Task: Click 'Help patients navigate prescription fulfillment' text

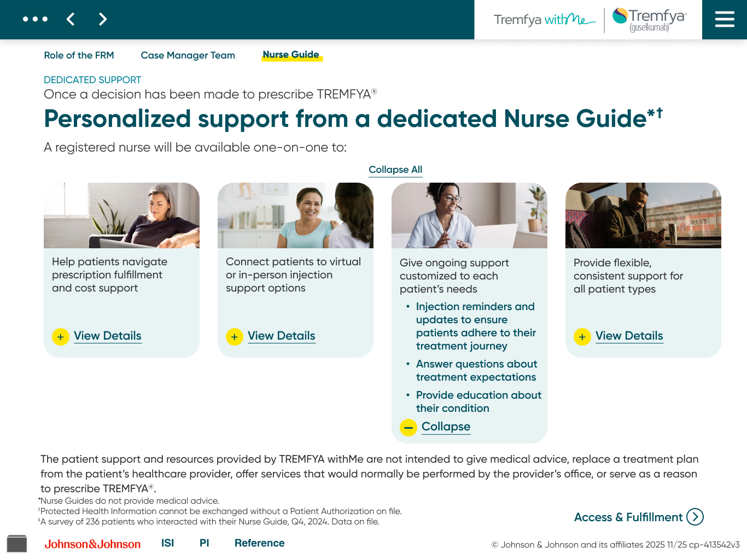Action: (x=109, y=275)
